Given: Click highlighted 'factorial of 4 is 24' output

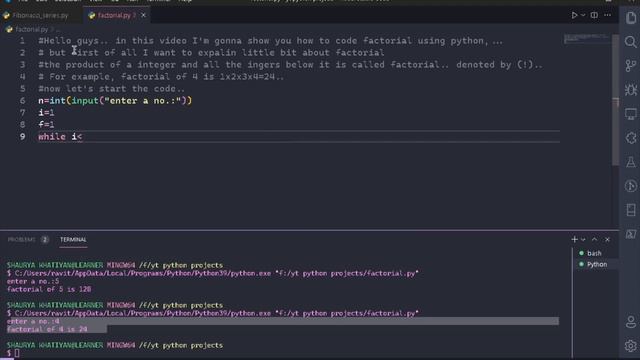Looking at the screenshot, I should click(x=47, y=329).
